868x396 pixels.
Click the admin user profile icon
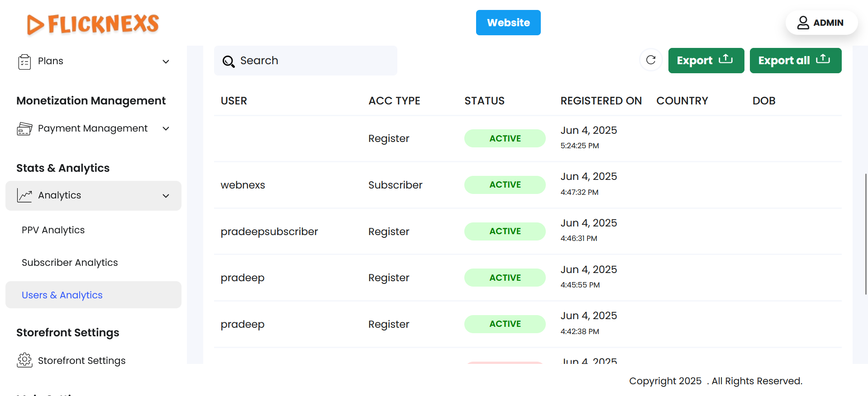click(803, 23)
